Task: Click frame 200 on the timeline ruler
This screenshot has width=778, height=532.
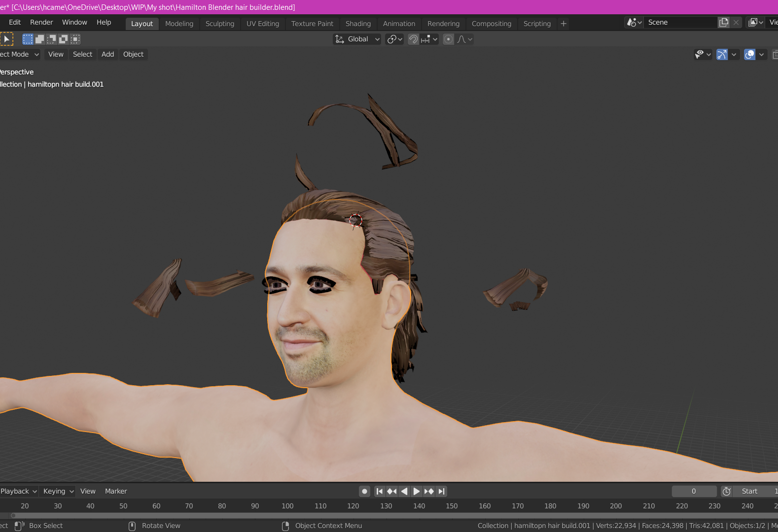Action: pos(616,506)
